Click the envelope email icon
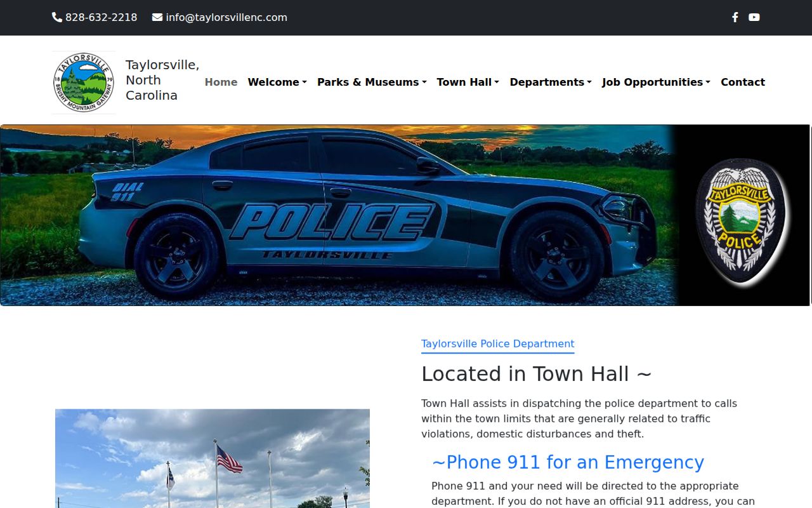Image resolution: width=812 pixels, height=508 pixels. click(157, 17)
